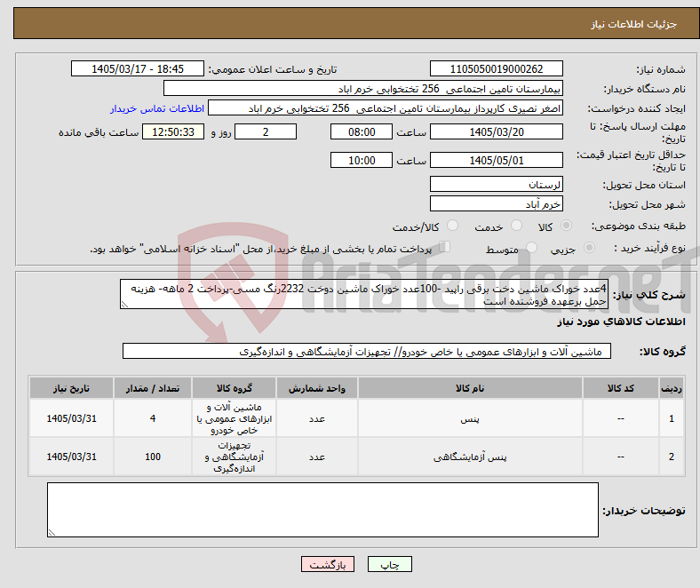Click the announcement date field 1405/03/17 - 18:45
This screenshot has height=588, width=700.
pos(138,68)
